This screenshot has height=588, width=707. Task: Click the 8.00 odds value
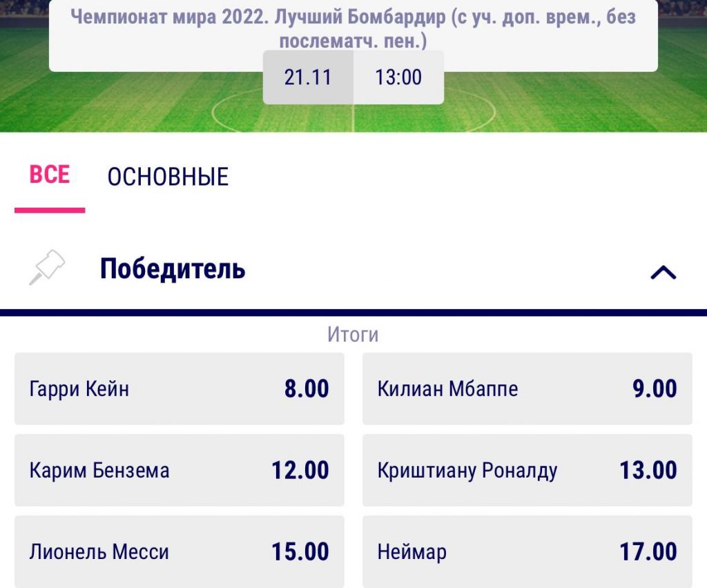tap(307, 389)
